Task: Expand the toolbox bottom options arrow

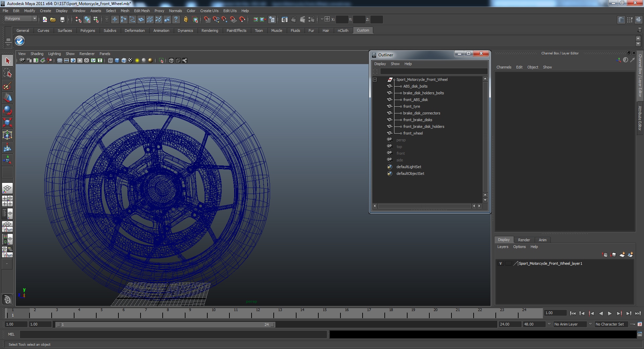Action: pyautogui.click(x=7, y=264)
